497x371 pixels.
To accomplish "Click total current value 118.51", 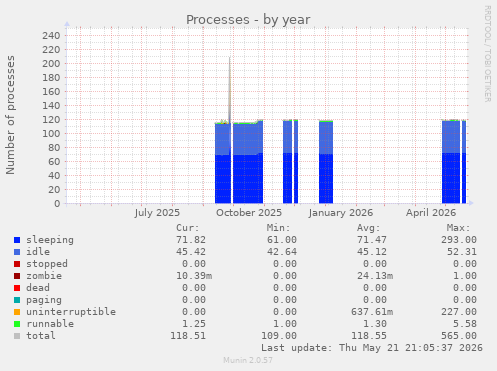I will [188, 336].
